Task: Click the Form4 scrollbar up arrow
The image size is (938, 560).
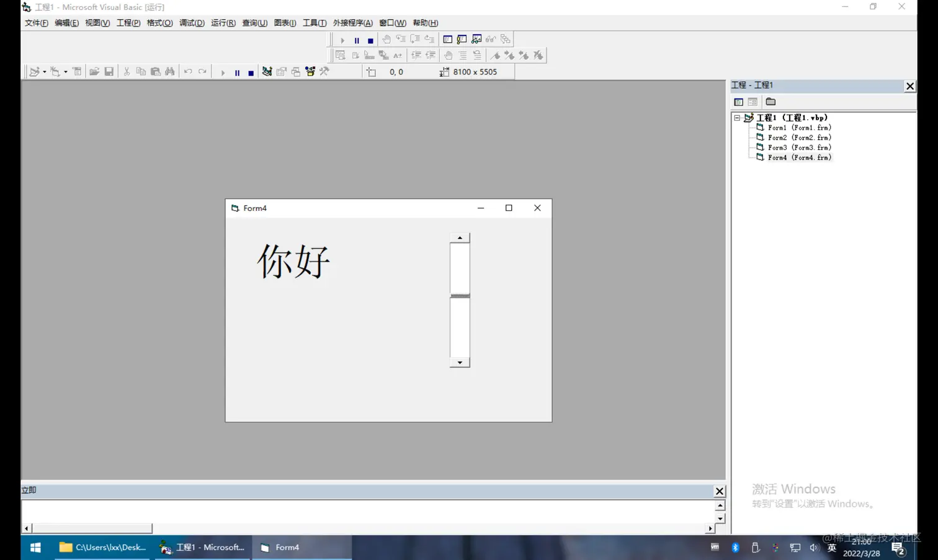Action: coord(460,238)
